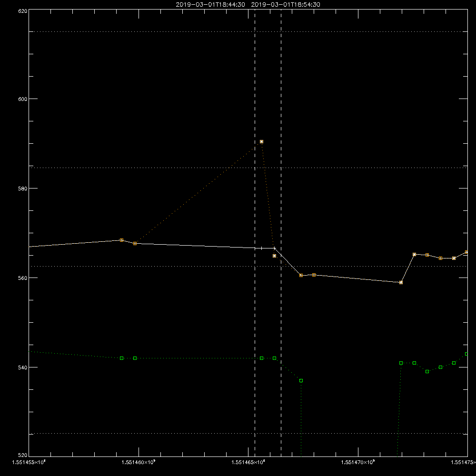Select the orange marker where the dotted rise to the peak begins
Image resolution: width=476 pixels, height=476 pixels.
coord(135,243)
